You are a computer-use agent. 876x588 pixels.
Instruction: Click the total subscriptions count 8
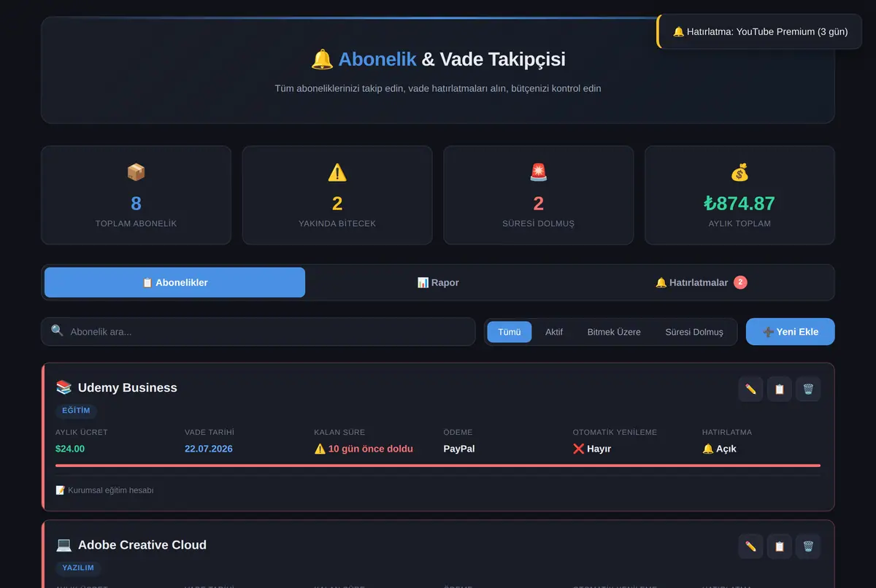[136, 204]
